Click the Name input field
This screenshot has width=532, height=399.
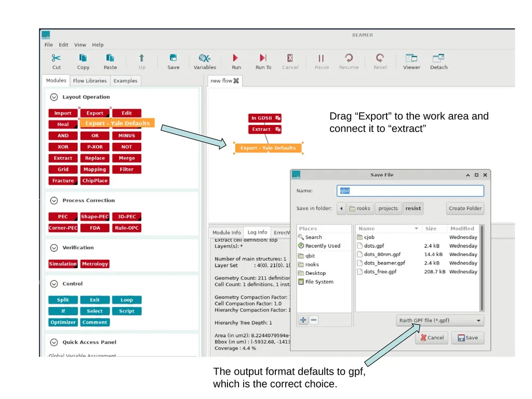(x=410, y=191)
